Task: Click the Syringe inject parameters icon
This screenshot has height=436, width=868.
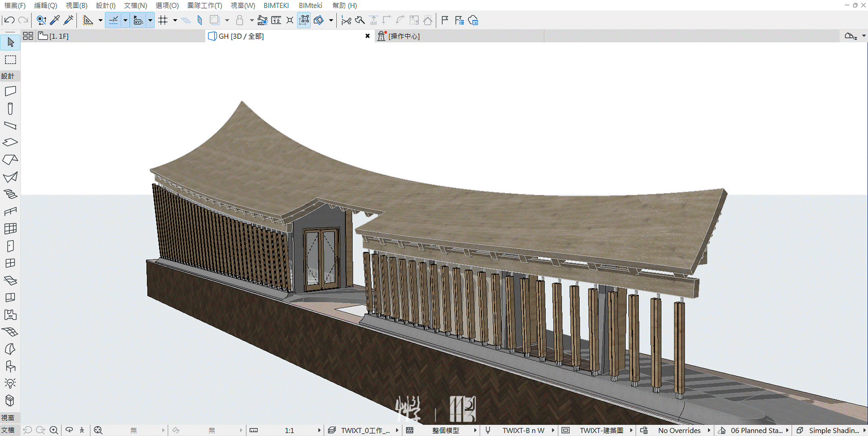Action: 69,20
